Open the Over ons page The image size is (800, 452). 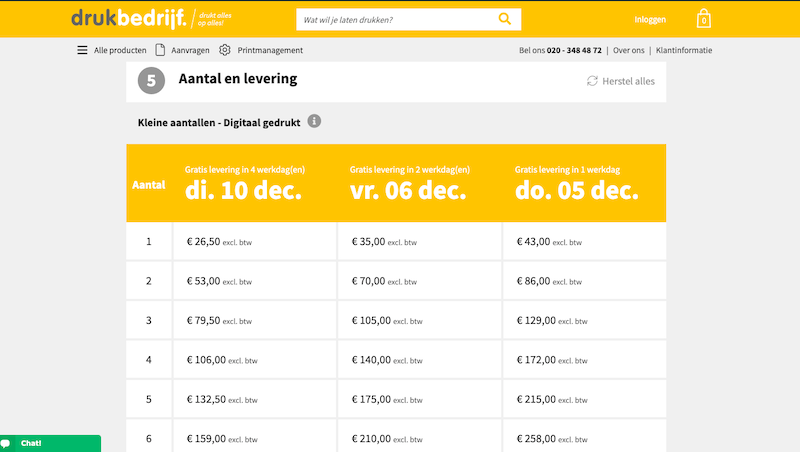[x=628, y=50]
